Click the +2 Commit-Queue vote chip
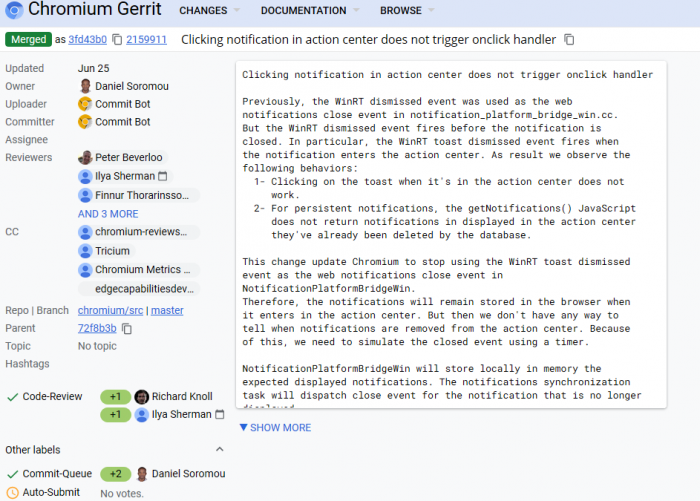This screenshot has height=501, width=700. 115,474
